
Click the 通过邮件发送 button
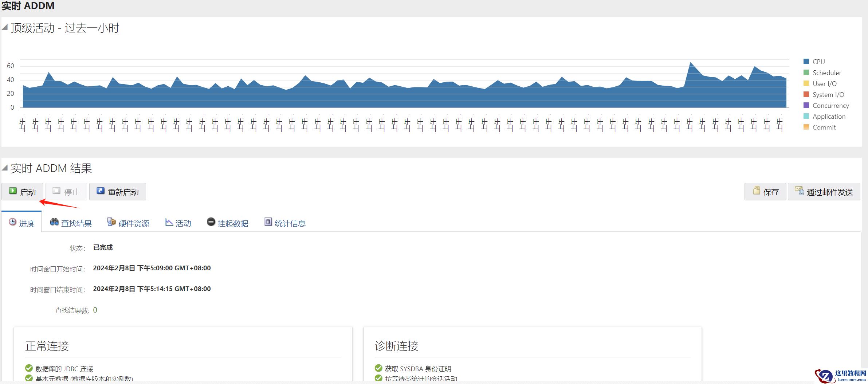(x=824, y=192)
